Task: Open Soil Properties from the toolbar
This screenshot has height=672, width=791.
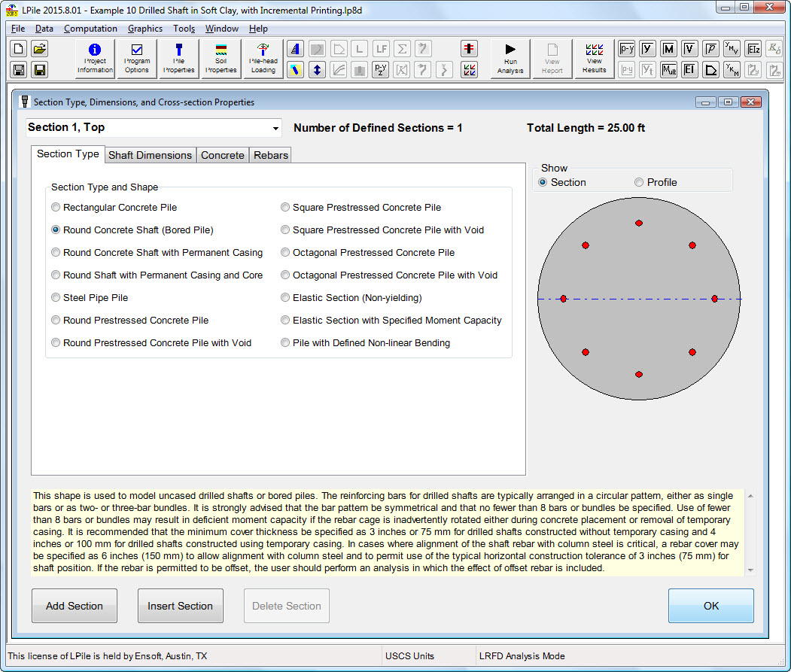Action: [x=221, y=59]
